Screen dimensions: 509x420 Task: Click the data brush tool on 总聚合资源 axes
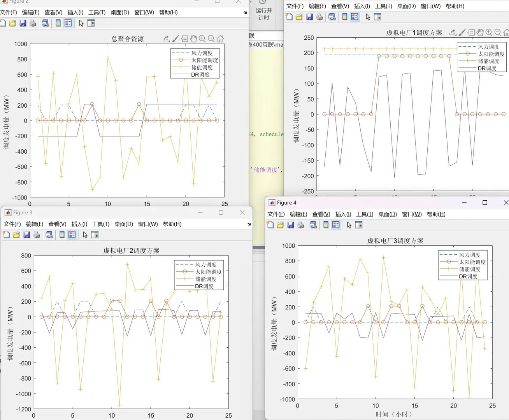coord(176,39)
